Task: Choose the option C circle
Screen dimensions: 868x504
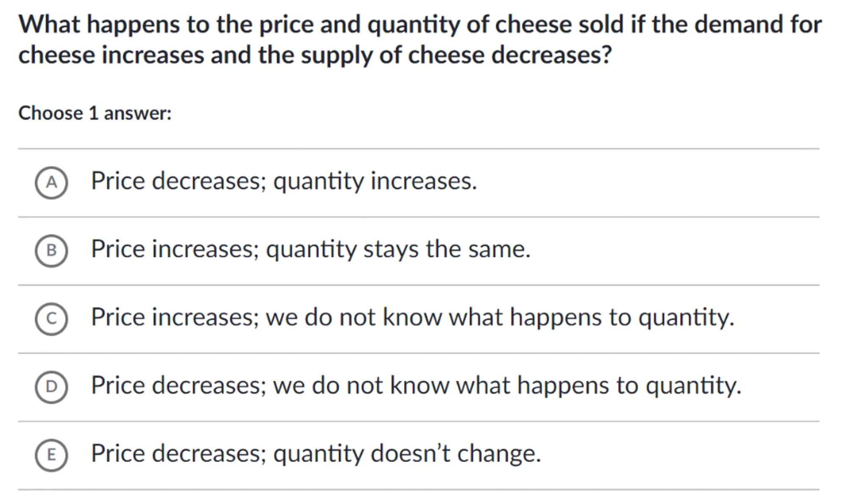Action: point(51,319)
